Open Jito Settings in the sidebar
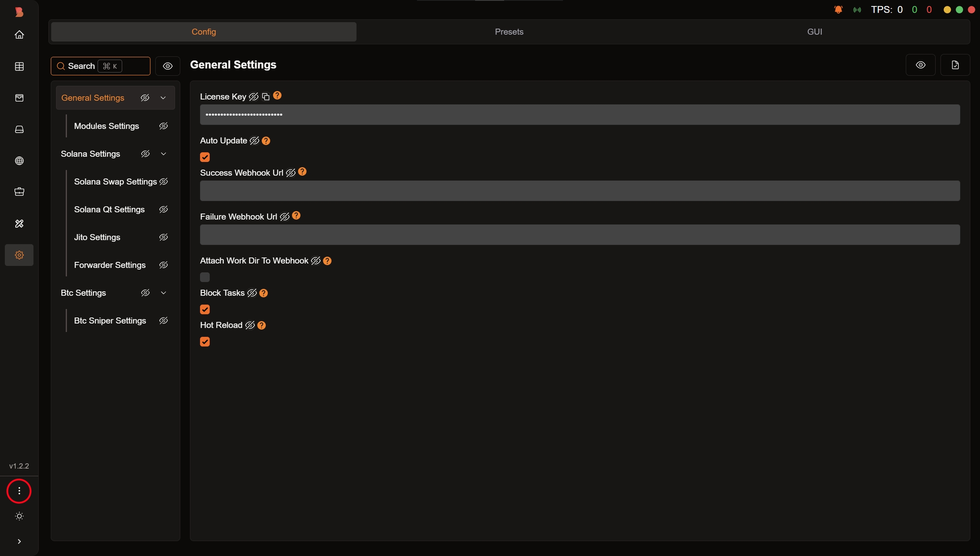Viewport: 980px width, 556px height. [x=97, y=237]
